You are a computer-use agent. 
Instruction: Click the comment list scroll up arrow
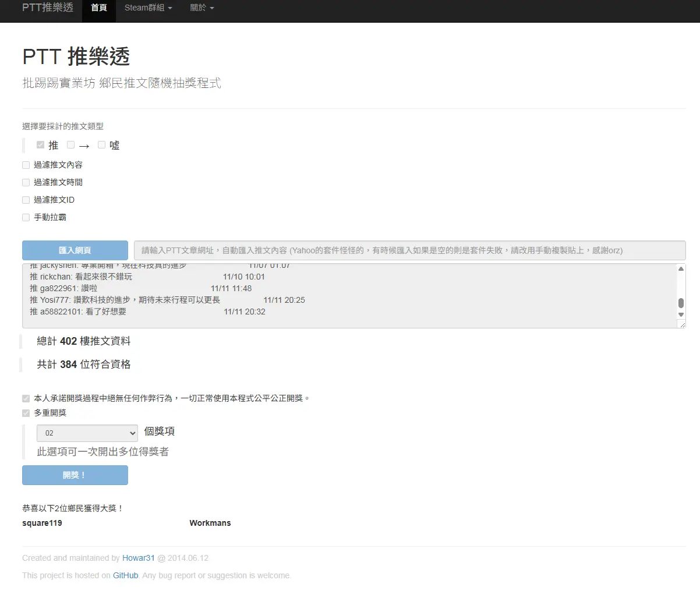[681, 269]
